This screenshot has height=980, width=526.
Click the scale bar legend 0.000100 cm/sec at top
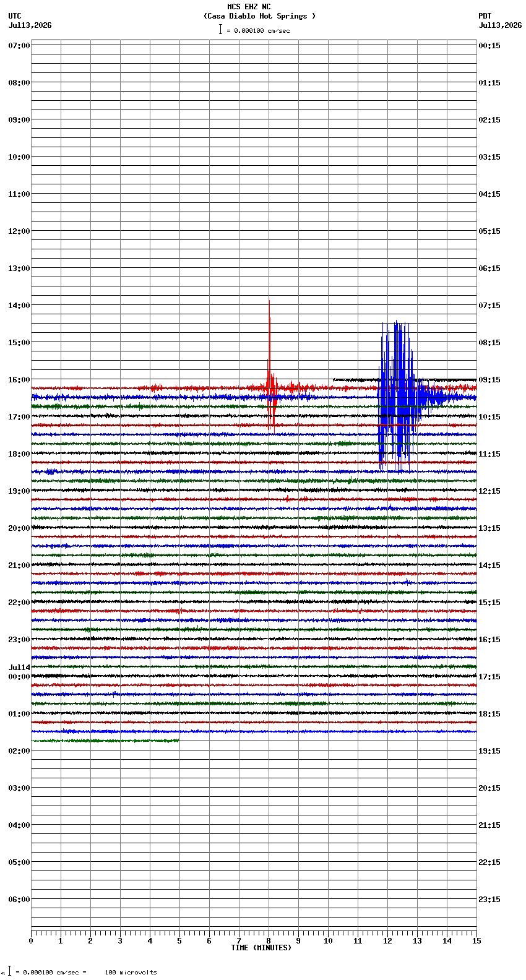tap(254, 30)
